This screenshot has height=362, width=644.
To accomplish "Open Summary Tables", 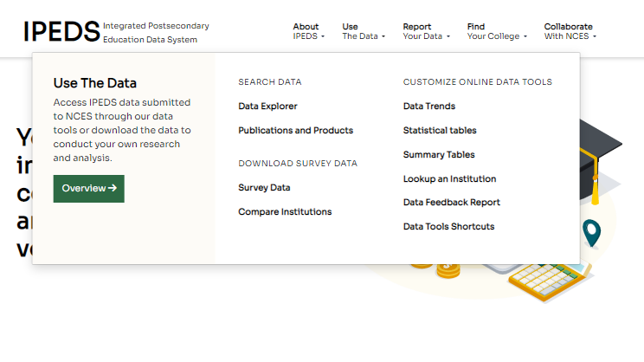I will [x=439, y=155].
